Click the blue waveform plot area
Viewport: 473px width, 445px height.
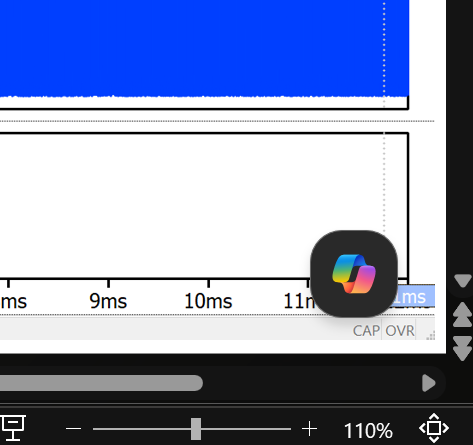pos(204,48)
